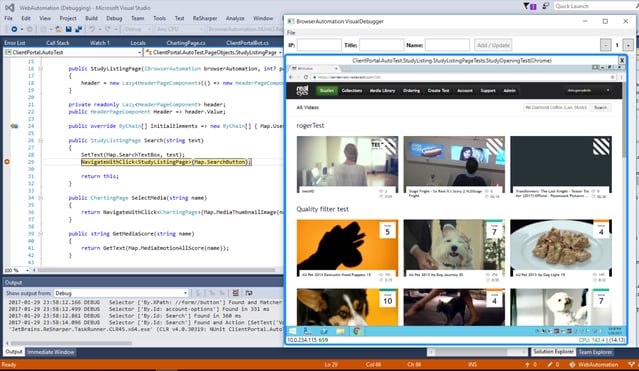Click the breakpoint glyph on line 29
Viewport: 639px width, 371px height.
point(7,162)
